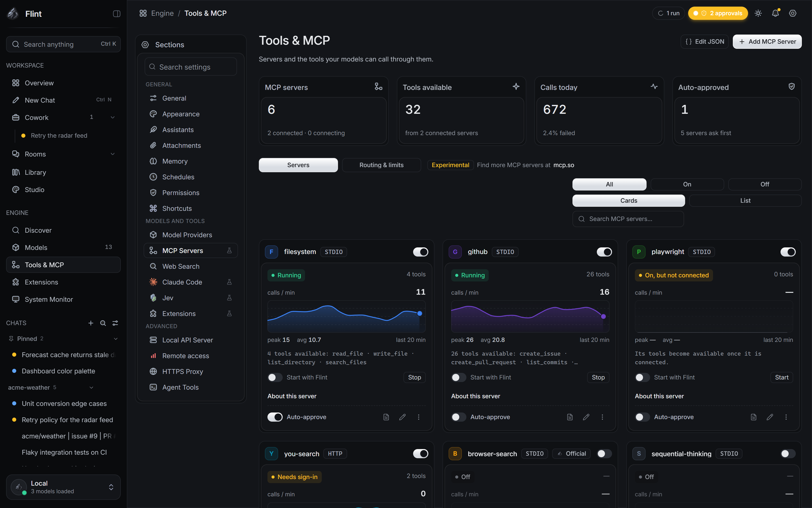This screenshot has height=508, width=812.
Task: Collapse the Pinned chats group
Action: [116, 339]
